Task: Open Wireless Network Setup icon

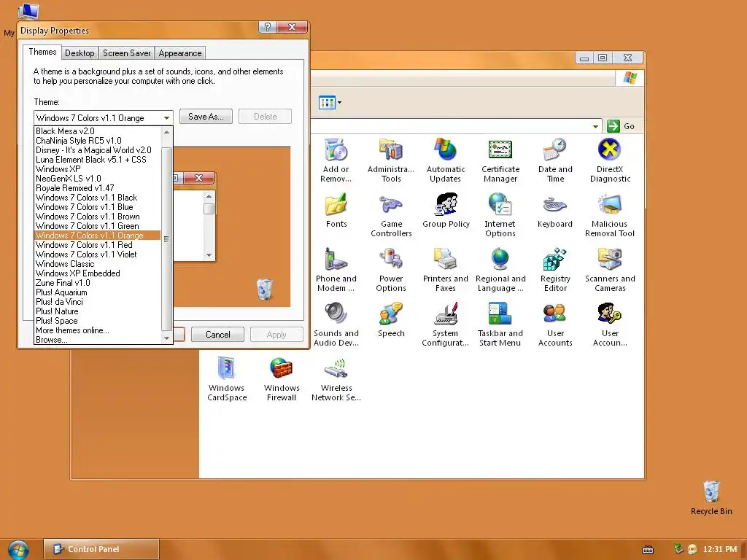Action: (x=336, y=379)
